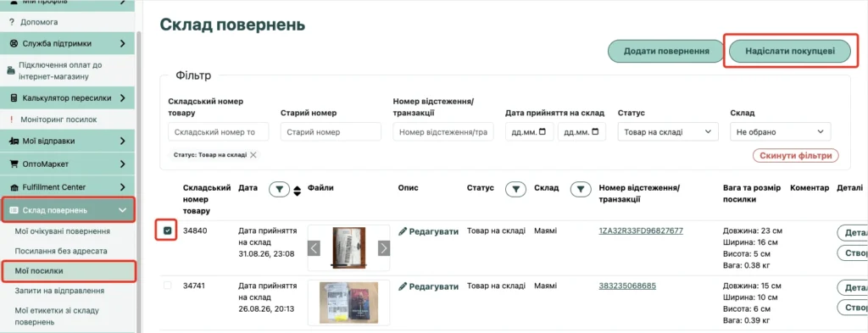Uncheck checkbox for item 34840

pyautogui.click(x=168, y=230)
